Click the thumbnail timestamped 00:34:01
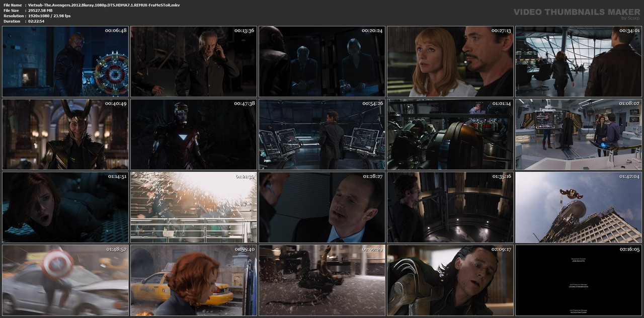The width and height of the screenshot is (644, 318). coord(579,61)
